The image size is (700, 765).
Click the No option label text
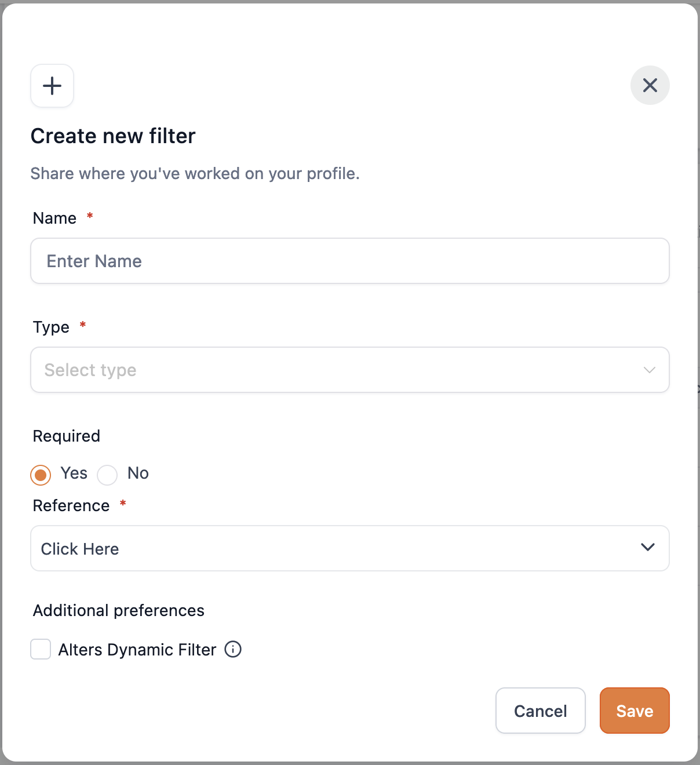[138, 473]
